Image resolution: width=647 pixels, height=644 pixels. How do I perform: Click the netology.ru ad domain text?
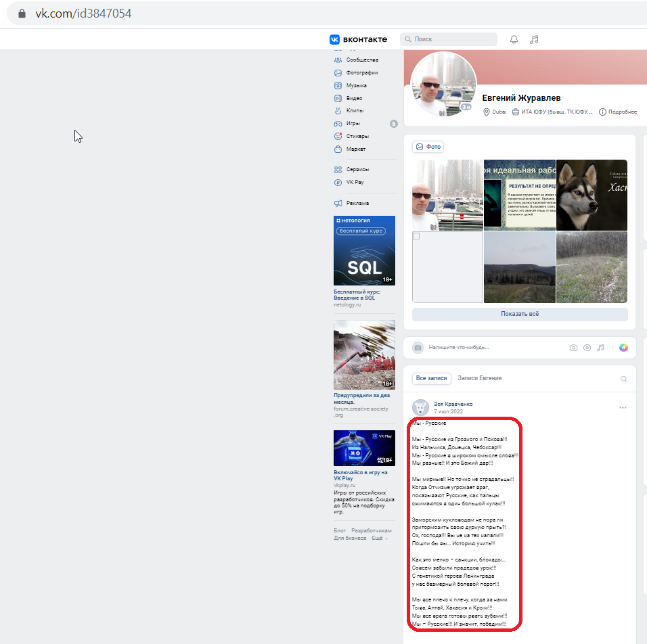point(347,305)
